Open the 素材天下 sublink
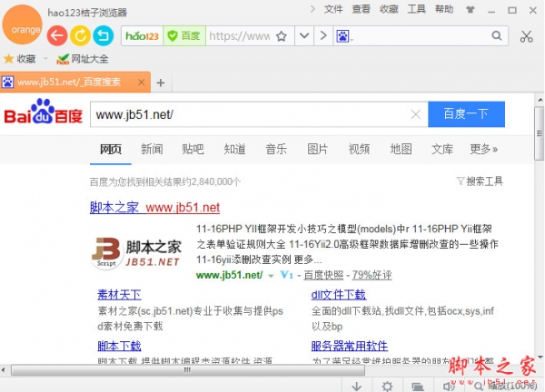The height and width of the screenshot is (392, 545). point(119,295)
